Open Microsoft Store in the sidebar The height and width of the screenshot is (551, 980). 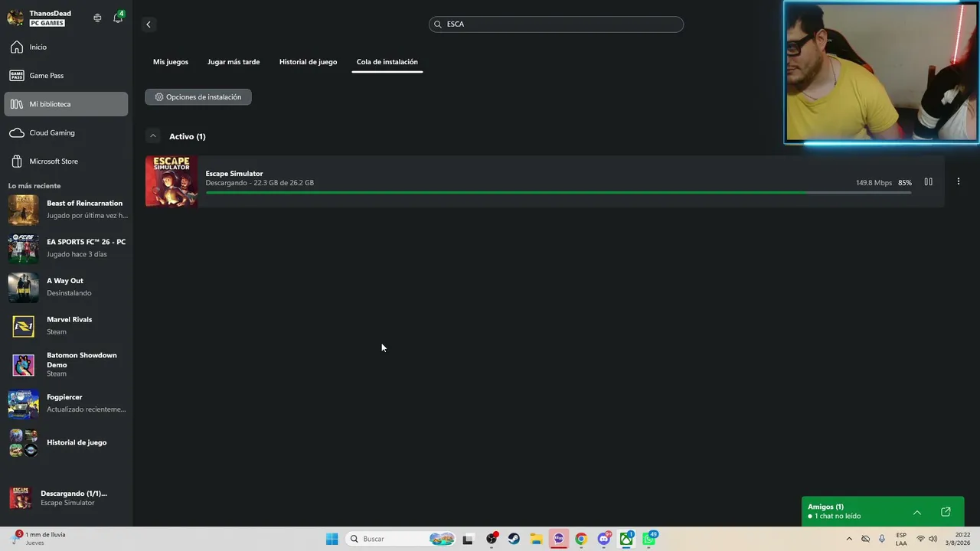click(66, 161)
